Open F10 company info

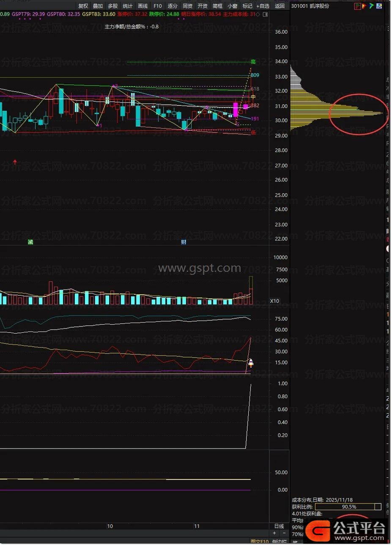click(157, 6)
